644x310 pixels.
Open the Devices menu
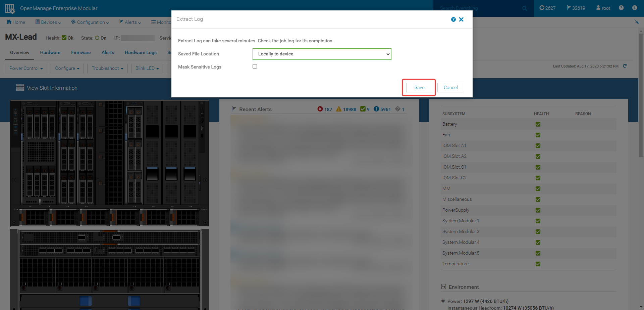(48, 22)
